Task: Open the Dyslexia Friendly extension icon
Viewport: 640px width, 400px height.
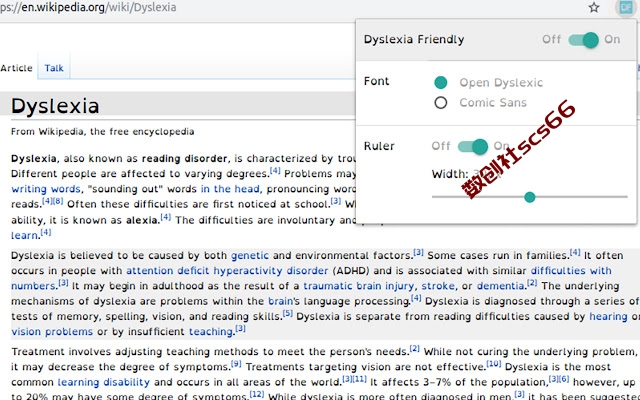Action: click(x=625, y=7)
